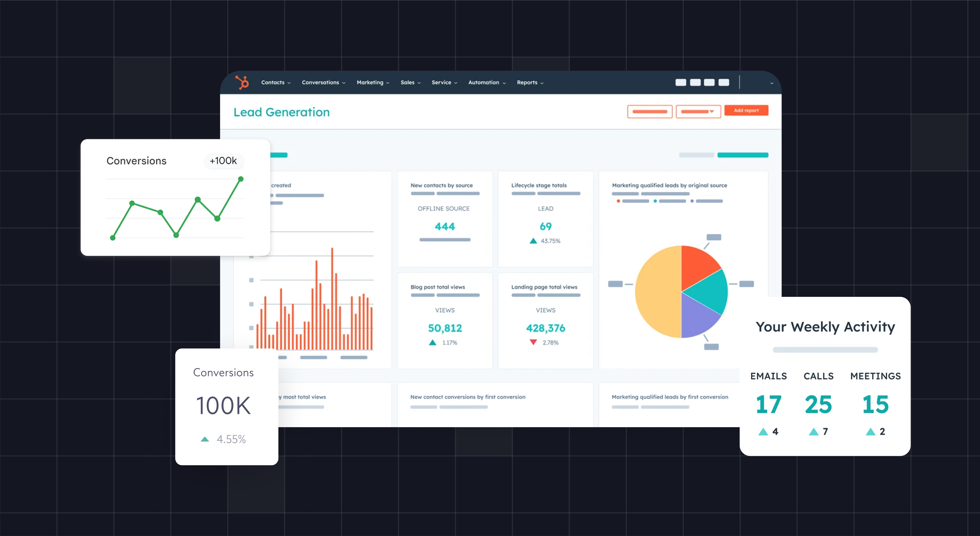Click the green up-triangle under Lead 69
The height and width of the screenshot is (536, 980).
click(x=533, y=241)
